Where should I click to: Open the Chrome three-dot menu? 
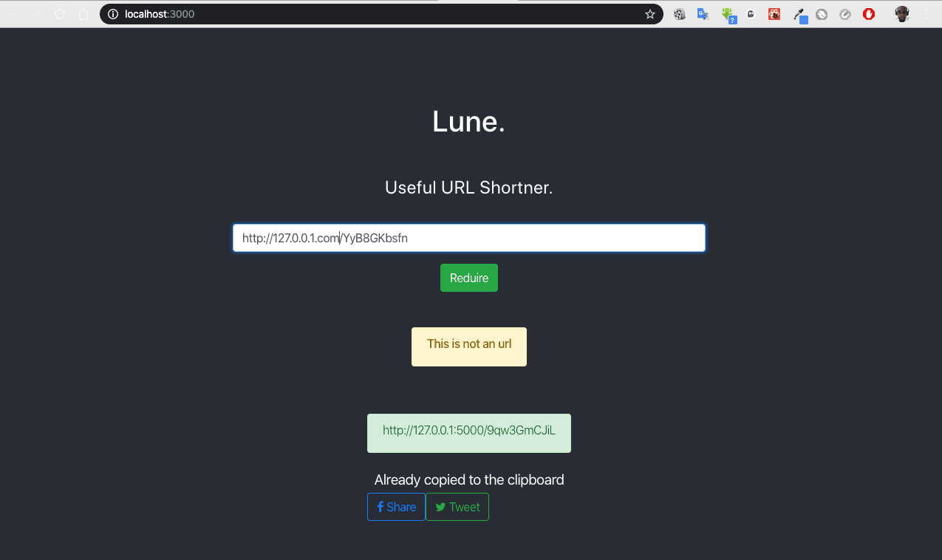(x=926, y=13)
